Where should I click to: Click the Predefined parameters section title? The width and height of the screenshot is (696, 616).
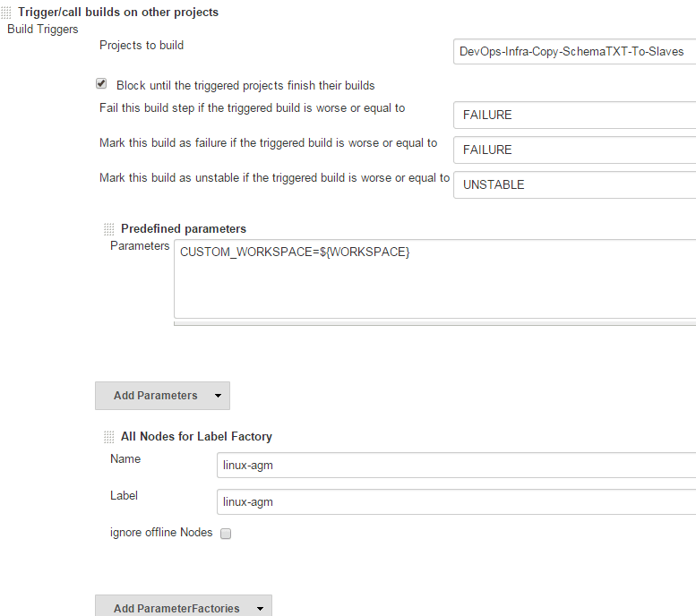point(184,229)
